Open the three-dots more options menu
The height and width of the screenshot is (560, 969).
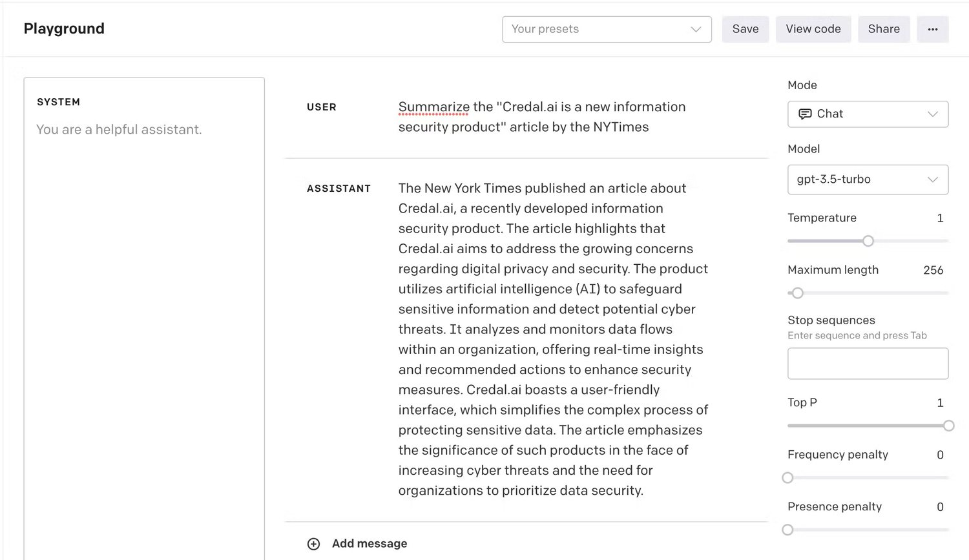[932, 29]
